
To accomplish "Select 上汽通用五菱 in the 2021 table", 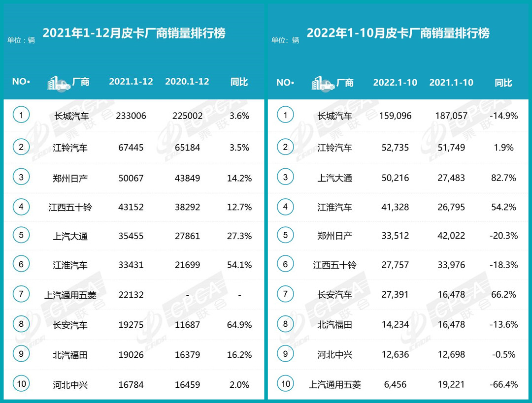I will [70, 295].
